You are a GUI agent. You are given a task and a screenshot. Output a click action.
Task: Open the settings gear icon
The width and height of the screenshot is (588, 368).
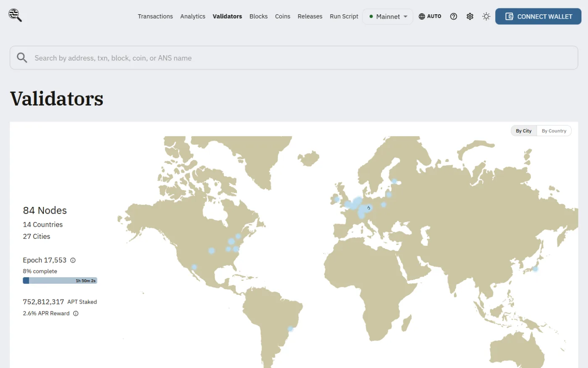470,16
